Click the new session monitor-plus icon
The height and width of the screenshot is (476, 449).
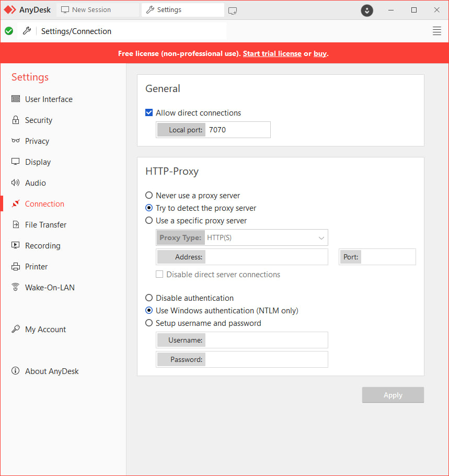[x=233, y=10]
